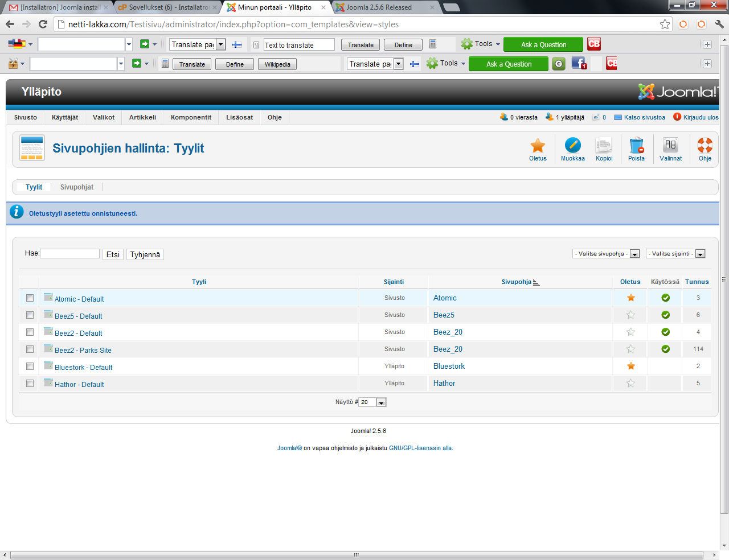The height and width of the screenshot is (560, 729).
Task: Open second toolbar Translate page dropdown
Action: 375,64
